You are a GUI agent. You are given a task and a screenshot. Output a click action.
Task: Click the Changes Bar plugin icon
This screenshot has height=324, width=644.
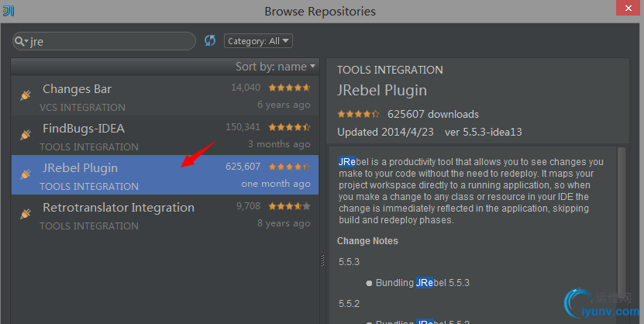26,95
